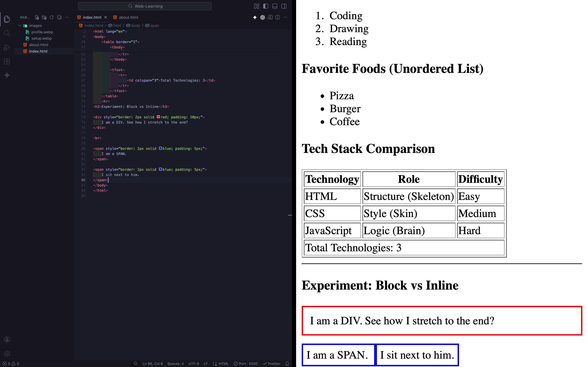Screen dimensions: 588x367
Task: Collapse the images folder
Action: [x=19, y=26]
